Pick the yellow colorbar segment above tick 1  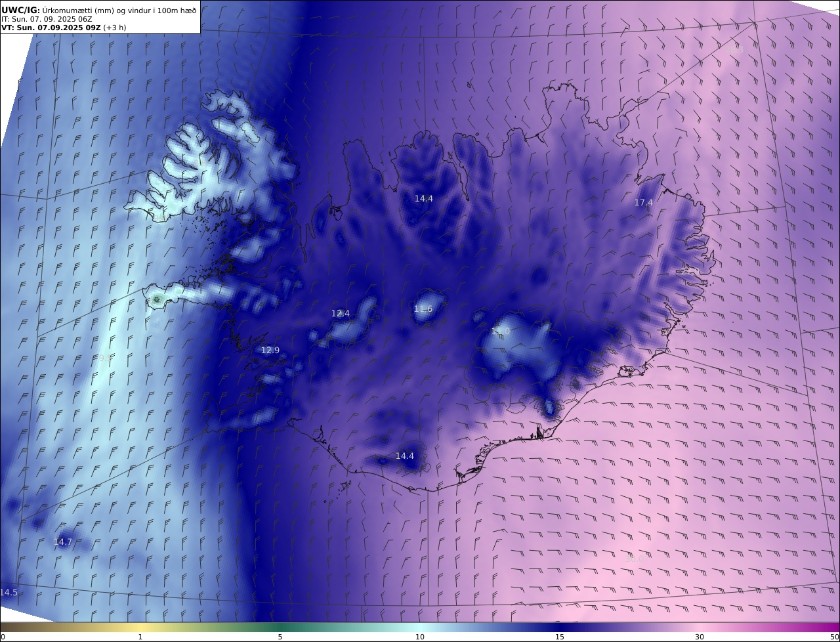click(x=140, y=627)
